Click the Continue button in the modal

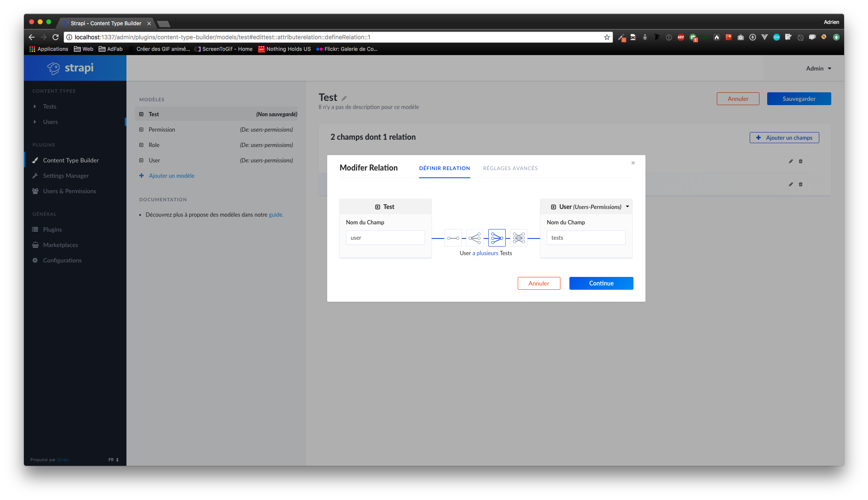(601, 283)
